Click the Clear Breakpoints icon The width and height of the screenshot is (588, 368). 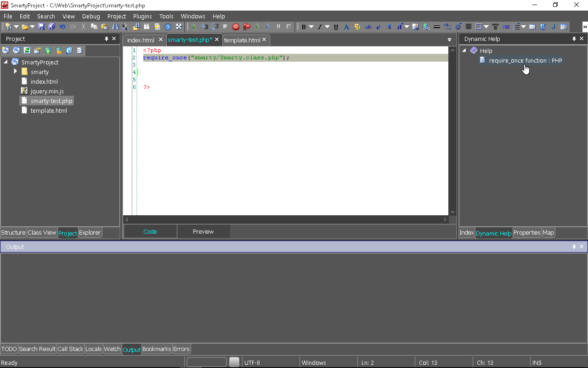click(247, 27)
